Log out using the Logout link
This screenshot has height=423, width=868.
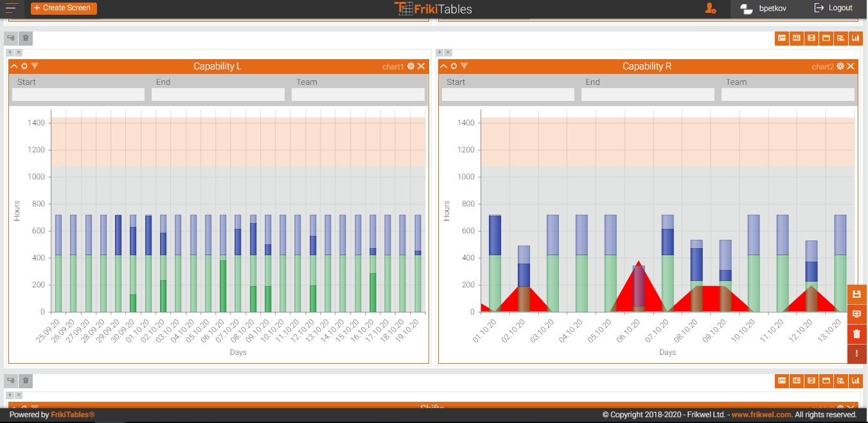click(833, 8)
